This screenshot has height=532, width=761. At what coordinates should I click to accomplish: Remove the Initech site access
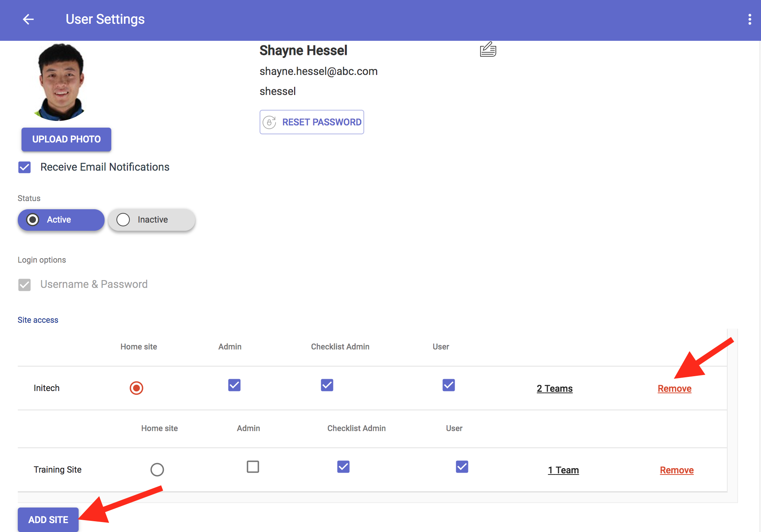tap(674, 388)
